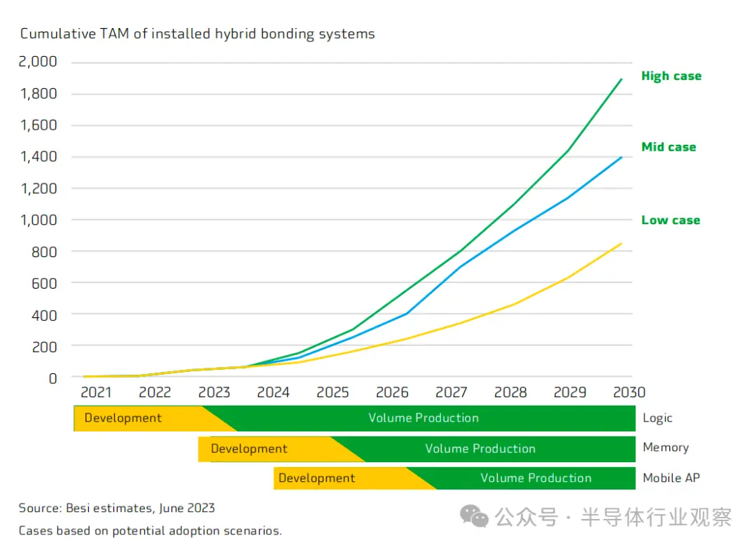The height and width of the screenshot is (547, 756).
Task: Click the Mid case legend label
Action: (x=668, y=147)
